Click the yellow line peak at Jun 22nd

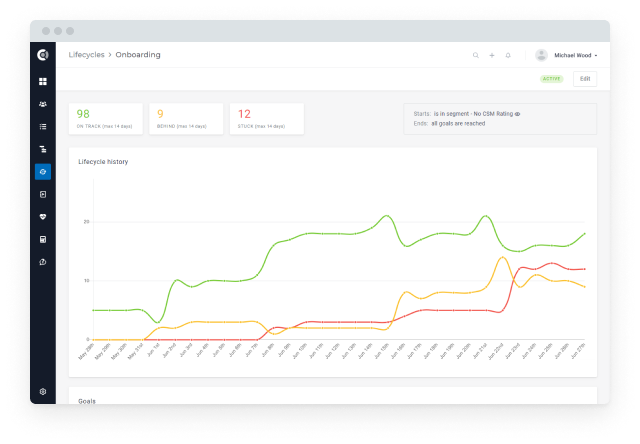point(502,257)
